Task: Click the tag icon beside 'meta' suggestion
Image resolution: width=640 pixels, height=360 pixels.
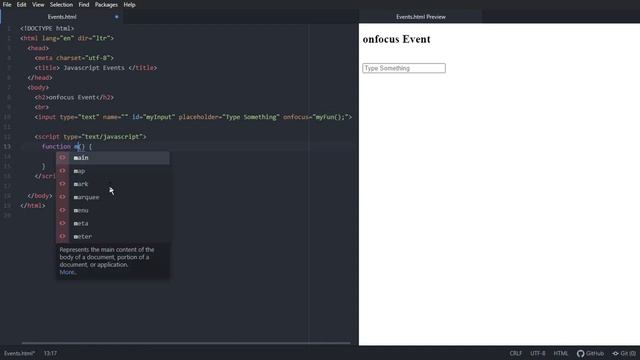Action: pos(62,223)
